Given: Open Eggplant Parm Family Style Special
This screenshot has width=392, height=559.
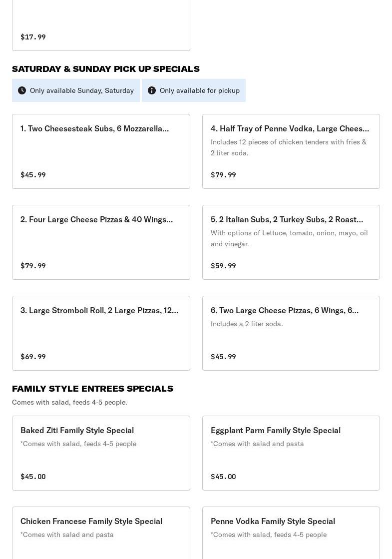Looking at the screenshot, I should pyautogui.click(x=291, y=453).
